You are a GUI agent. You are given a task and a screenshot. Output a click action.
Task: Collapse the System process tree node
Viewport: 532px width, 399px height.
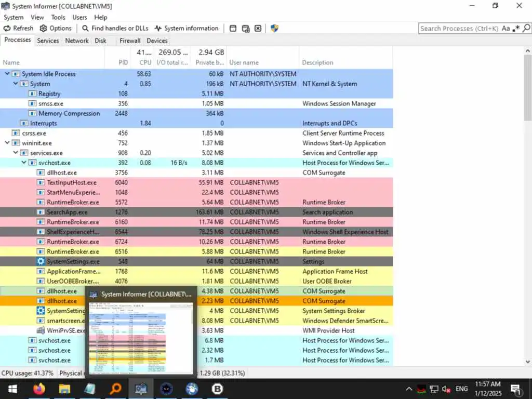click(x=15, y=84)
